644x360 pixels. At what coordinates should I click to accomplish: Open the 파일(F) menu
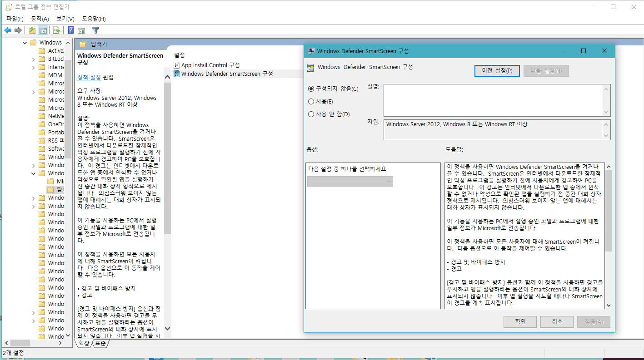(x=15, y=19)
